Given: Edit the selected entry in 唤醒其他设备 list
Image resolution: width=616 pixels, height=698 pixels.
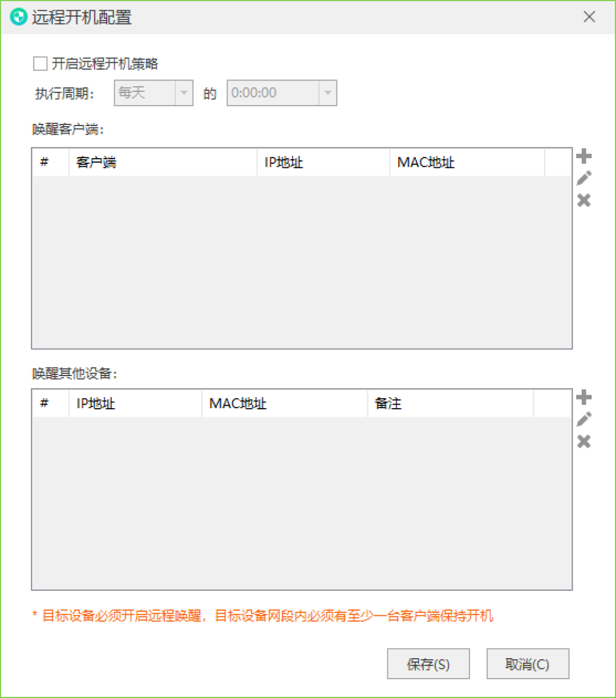Looking at the screenshot, I should 583,419.
